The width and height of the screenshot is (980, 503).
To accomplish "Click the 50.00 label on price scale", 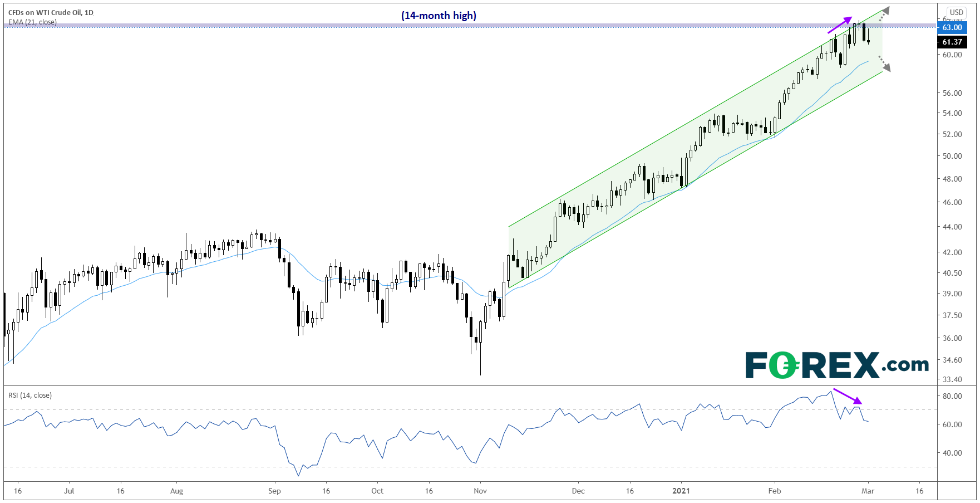I will pyautogui.click(x=952, y=156).
